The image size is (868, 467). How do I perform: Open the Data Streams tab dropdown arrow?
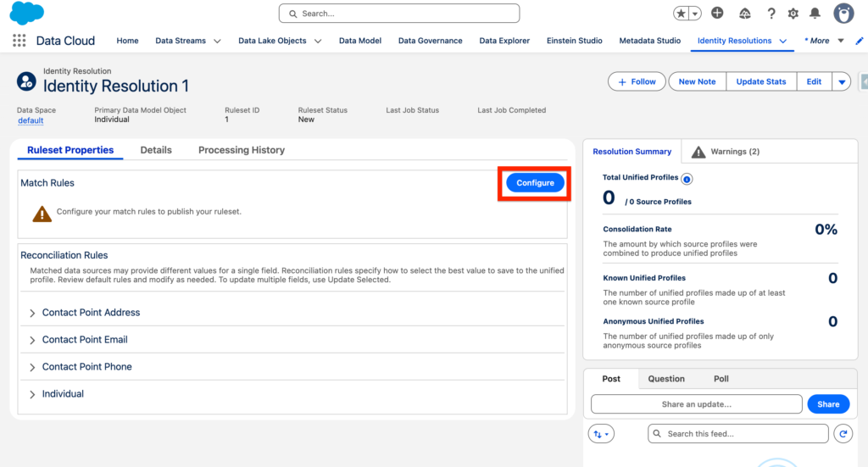click(x=217, y=41)
